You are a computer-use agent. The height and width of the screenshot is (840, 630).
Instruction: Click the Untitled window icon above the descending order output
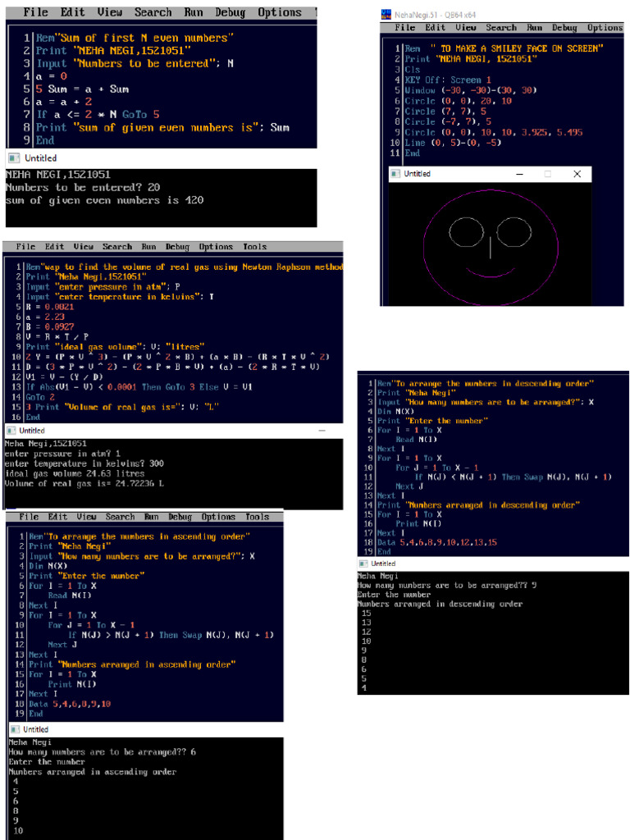[363, 564]
